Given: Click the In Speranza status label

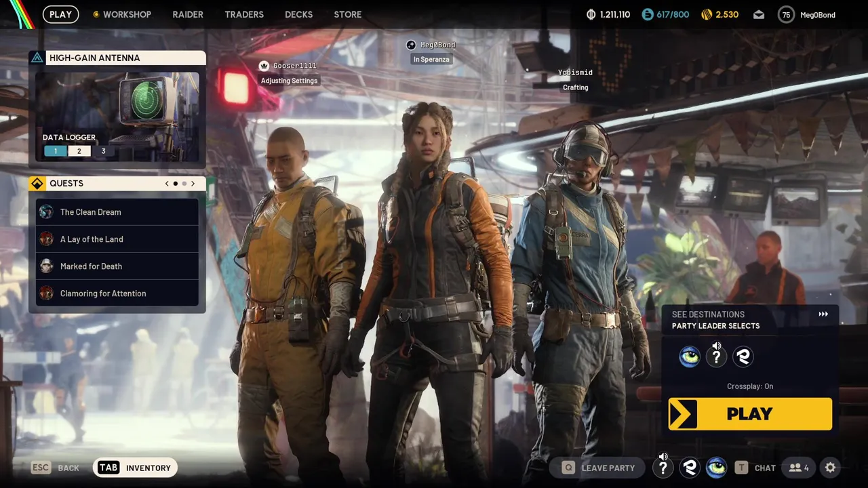Looking at the screenshot, I should 431,60.
